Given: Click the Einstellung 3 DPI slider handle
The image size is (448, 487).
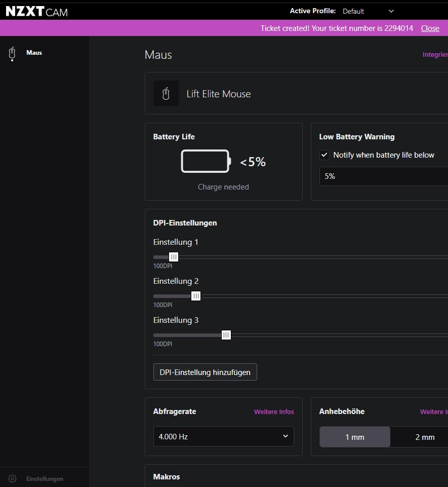Looking at the screenshot, I should point(226,335).
